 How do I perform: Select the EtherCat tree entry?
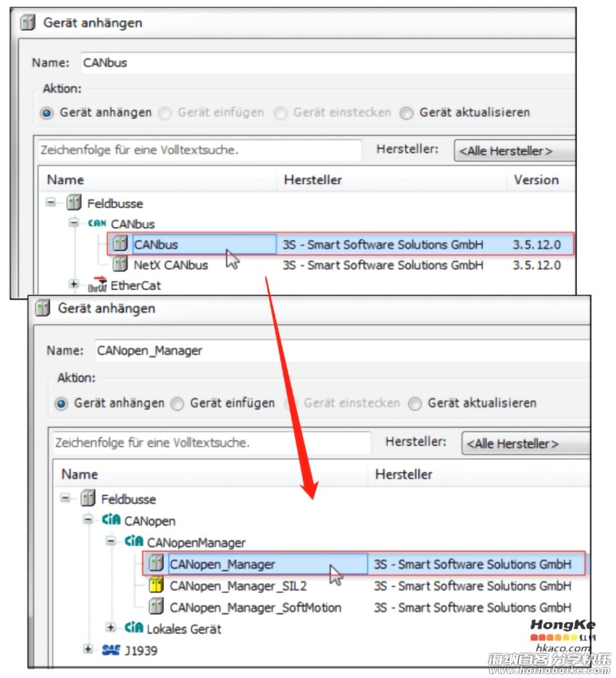pyautogui.click(x=136, y=286)
